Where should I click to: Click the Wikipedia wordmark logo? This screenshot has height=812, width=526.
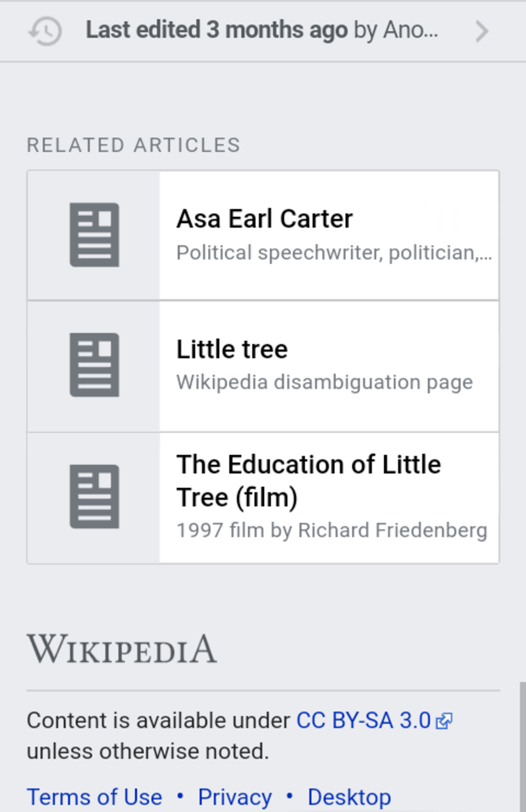pyautogui.click(x=122, y=649)
